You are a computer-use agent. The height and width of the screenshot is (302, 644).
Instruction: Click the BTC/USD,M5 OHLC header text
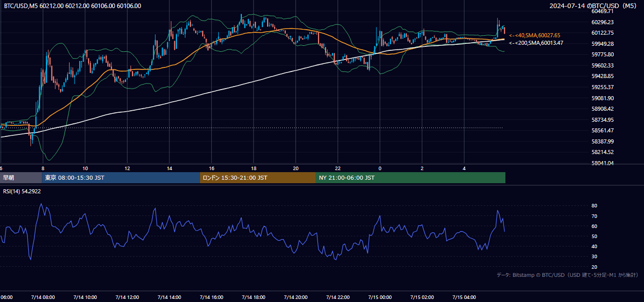pos(73,6)
